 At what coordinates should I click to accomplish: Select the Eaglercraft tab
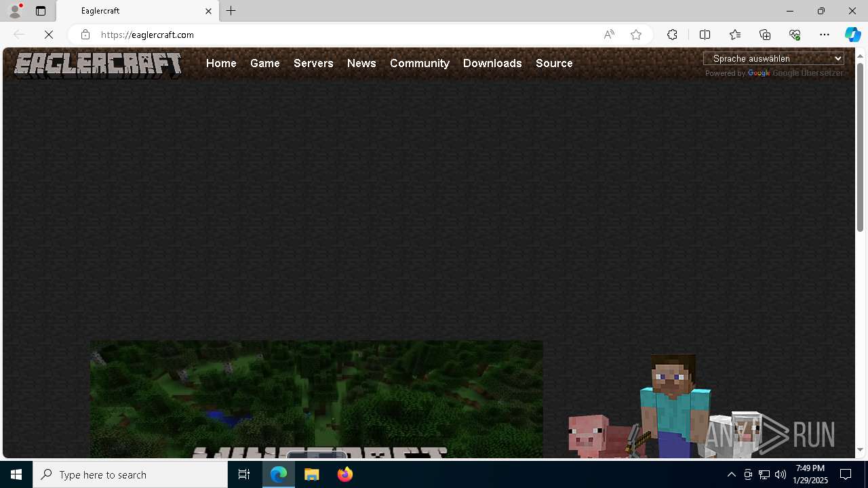click(x=138, y=11)
